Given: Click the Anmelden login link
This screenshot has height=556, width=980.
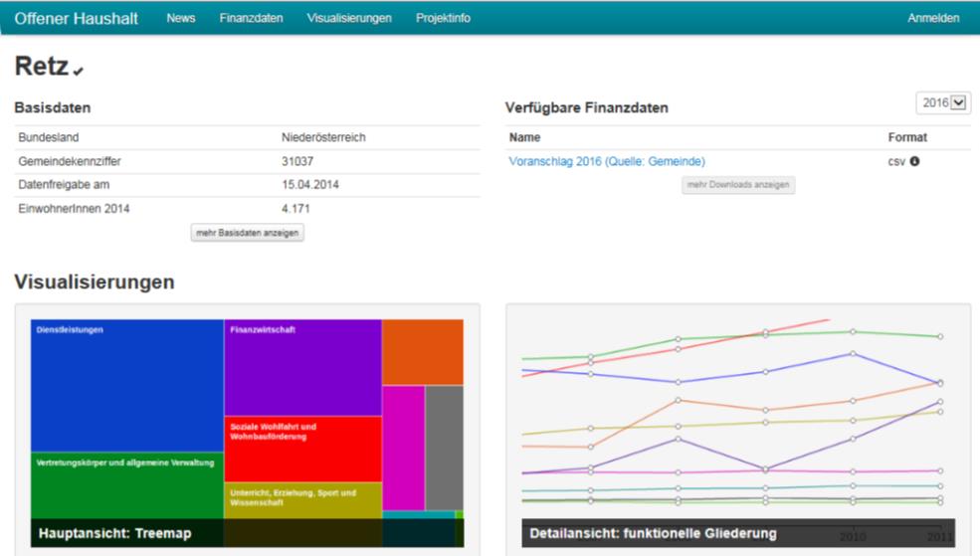Looking at the screenshot, I should pyautogui.click(x=933, y=18).
